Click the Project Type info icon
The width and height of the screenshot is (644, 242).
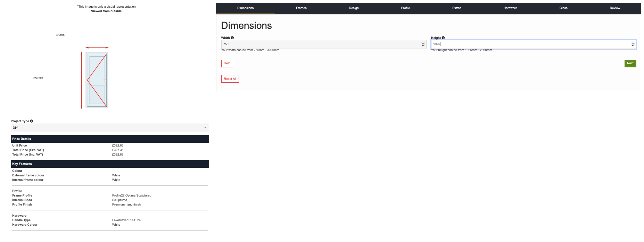[x=32, y=121]
